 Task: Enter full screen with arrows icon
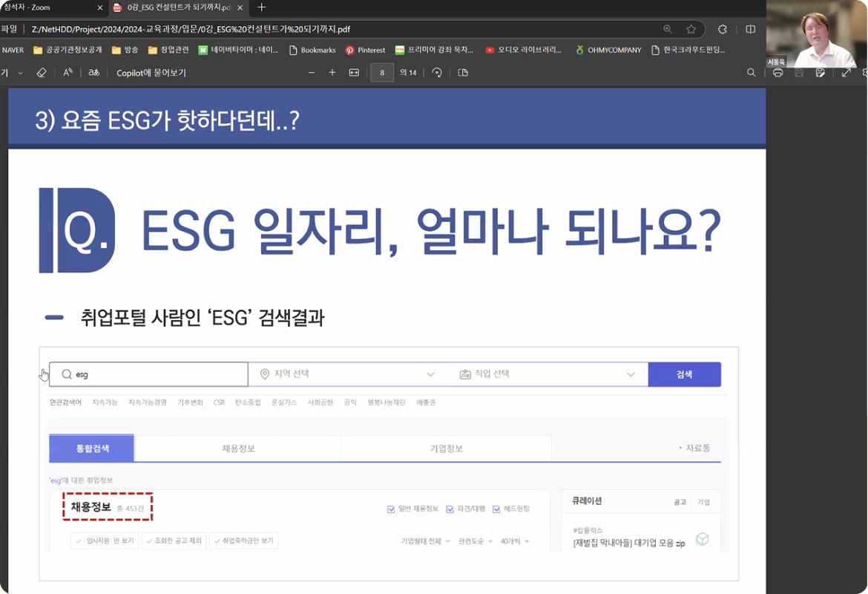click(x=846, y=73)
